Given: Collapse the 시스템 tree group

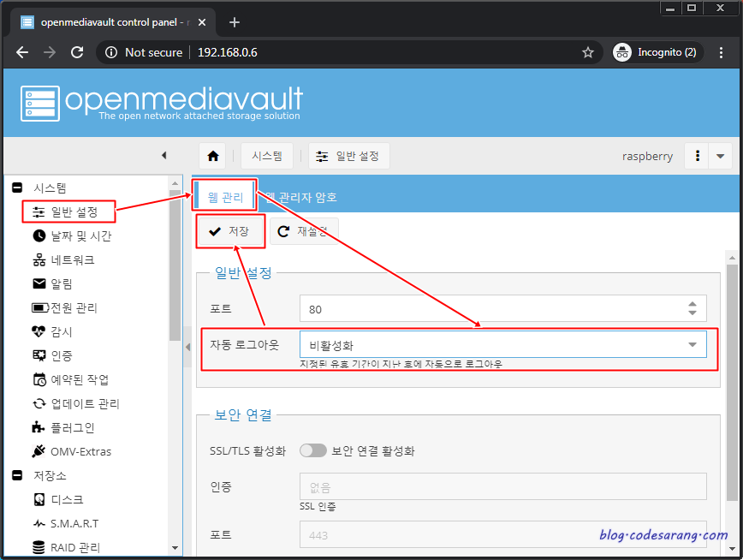Looking at the screenshot, I should pyautogui.click(x=17, y=188).
